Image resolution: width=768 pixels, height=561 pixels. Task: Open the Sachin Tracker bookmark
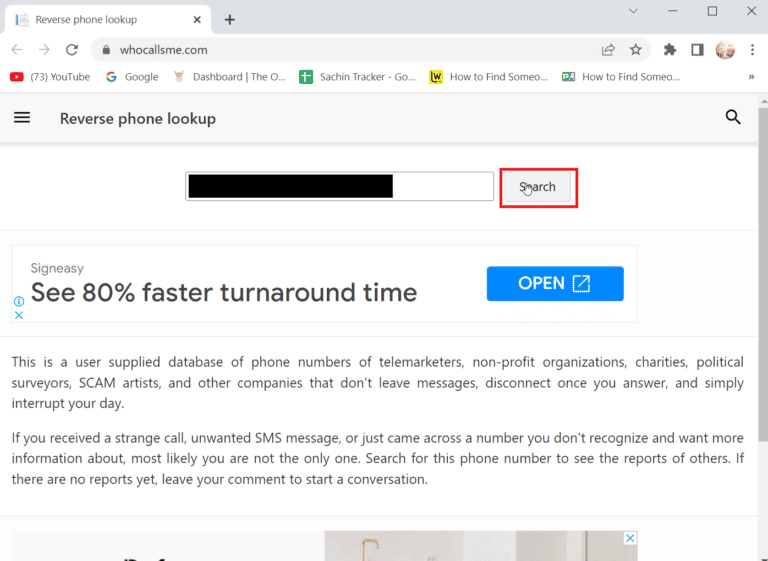357,77
